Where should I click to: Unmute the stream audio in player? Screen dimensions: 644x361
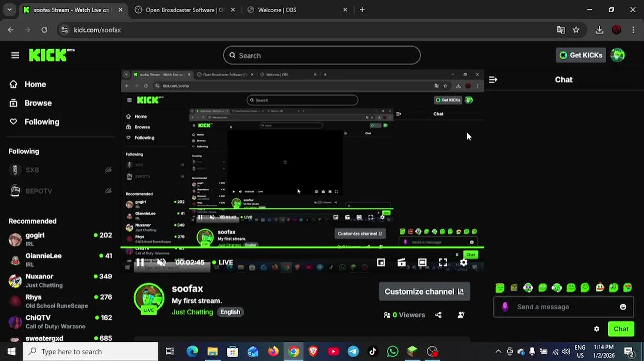(x=162, y=262)
